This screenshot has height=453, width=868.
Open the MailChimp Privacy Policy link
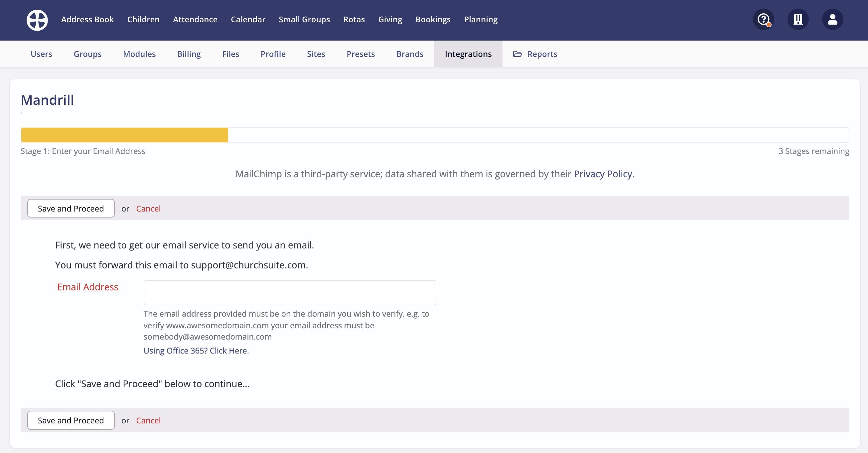coord(603,174)
